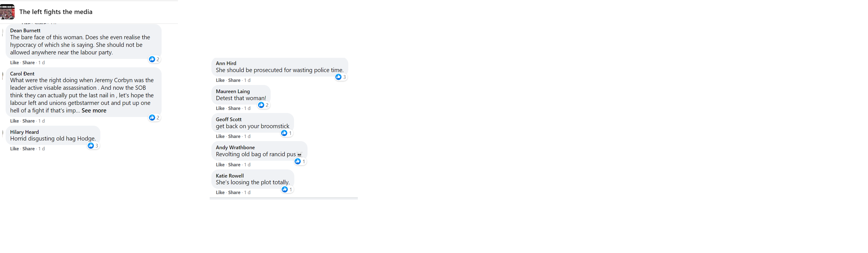Viewport: 868px width, 253px height.
Task: Share Carol Dent's comment
Action: (x=29, y=121)
